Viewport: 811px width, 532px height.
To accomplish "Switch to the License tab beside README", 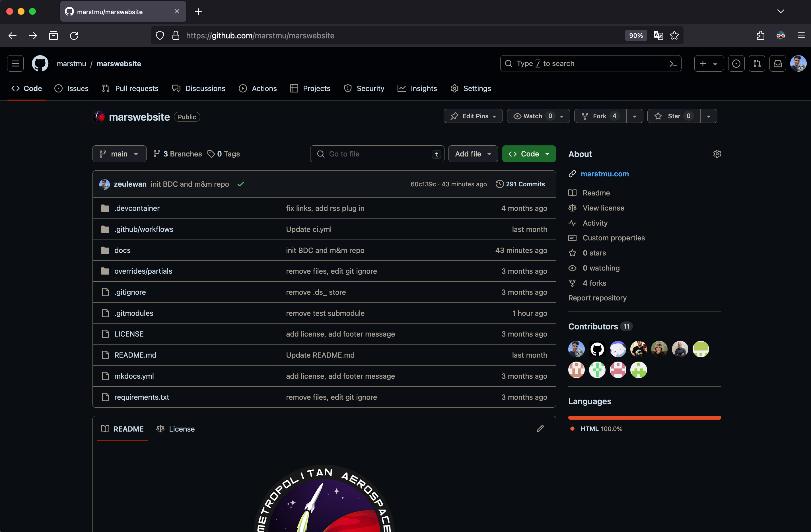I will tap(176, 429).
